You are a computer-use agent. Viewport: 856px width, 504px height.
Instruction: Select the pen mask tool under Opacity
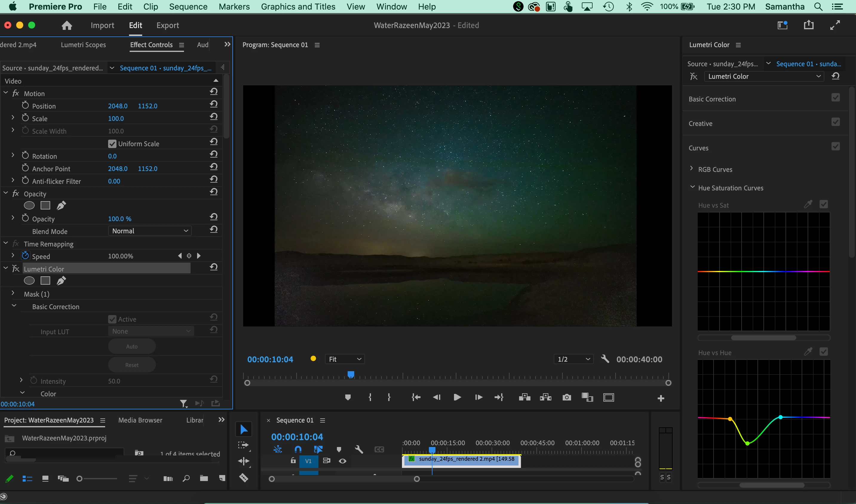(x=61, y=206)
